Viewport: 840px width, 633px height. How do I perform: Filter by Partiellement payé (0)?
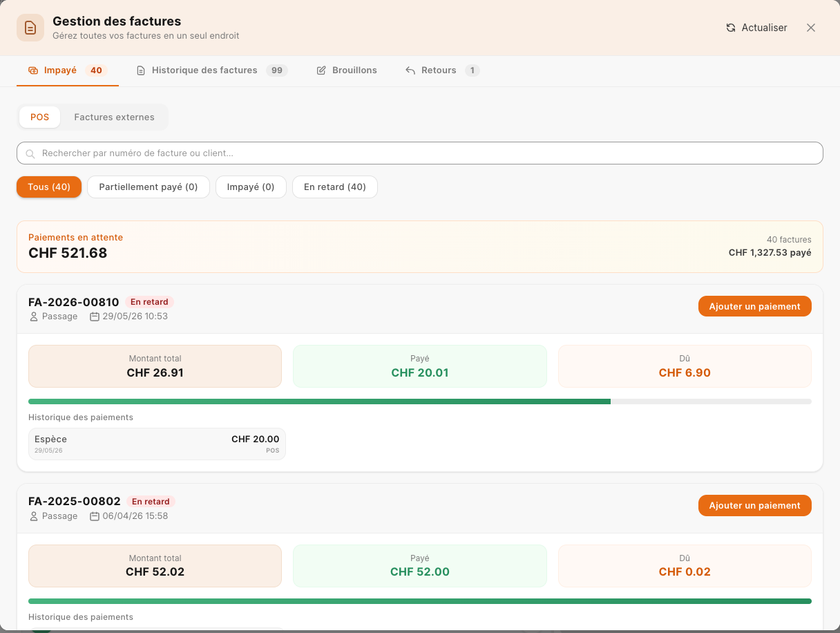pos(149,187)
